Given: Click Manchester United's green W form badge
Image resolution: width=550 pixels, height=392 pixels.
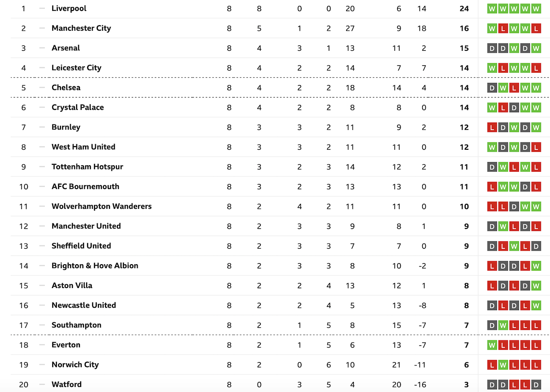Looking at the screenshot, I should (503, 226).
